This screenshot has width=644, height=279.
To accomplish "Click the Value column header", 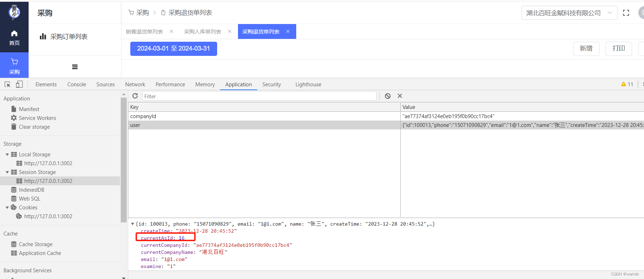I will point(523,107).
